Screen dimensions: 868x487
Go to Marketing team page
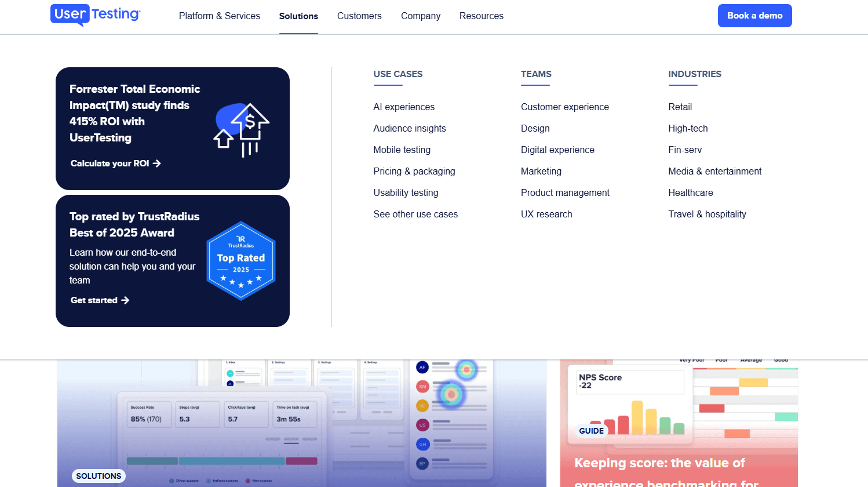(x=541, y=172)
